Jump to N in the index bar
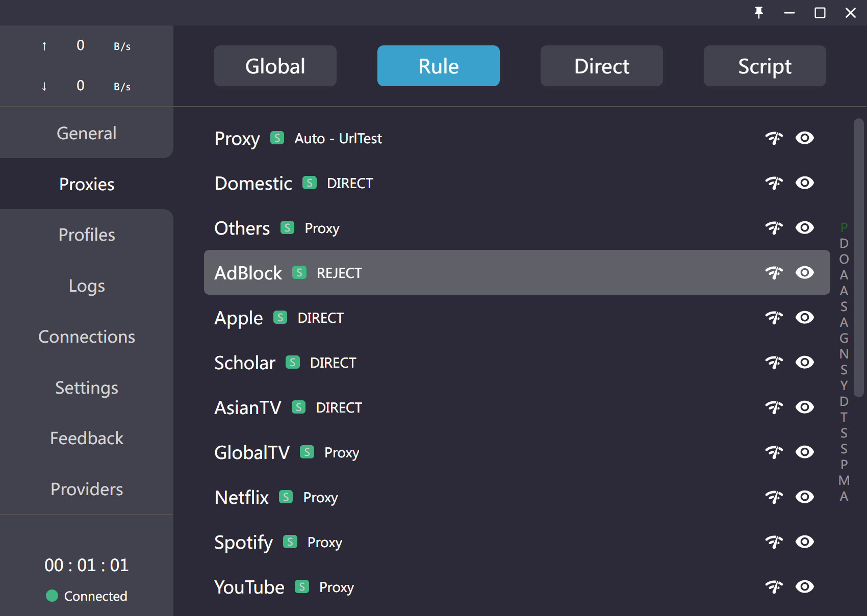Viewport: 867px width, 616px height. point(844,354)
